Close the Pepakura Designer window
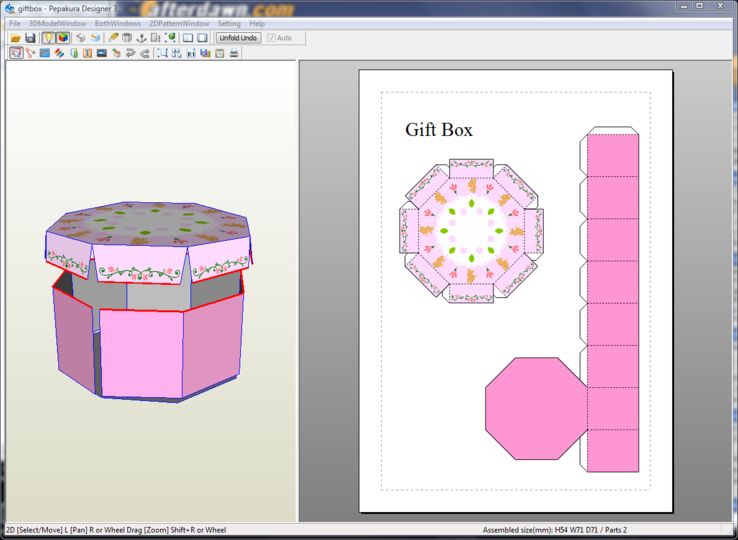 (x=721, y=6)
